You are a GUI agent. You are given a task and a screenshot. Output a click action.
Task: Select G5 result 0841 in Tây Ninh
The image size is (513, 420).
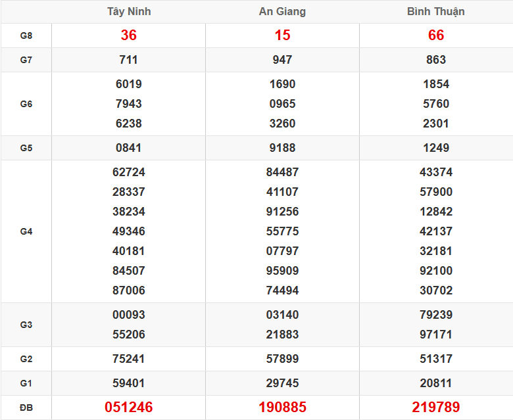point(128,148)
